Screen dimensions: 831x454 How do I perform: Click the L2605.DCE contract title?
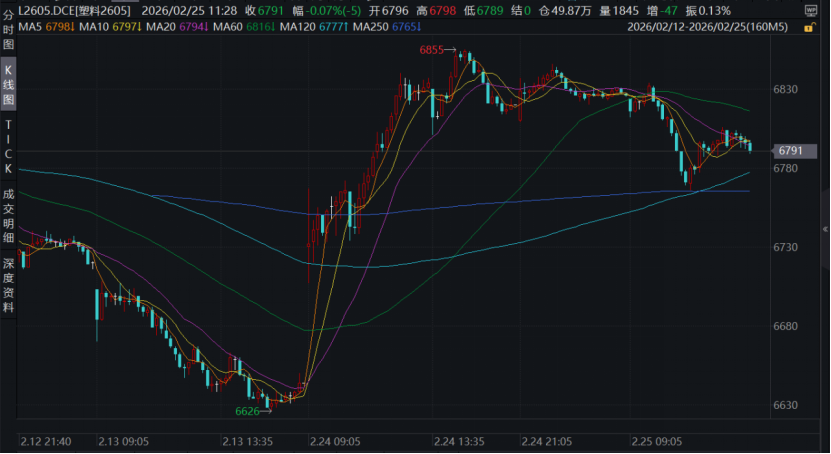[68, 10]
